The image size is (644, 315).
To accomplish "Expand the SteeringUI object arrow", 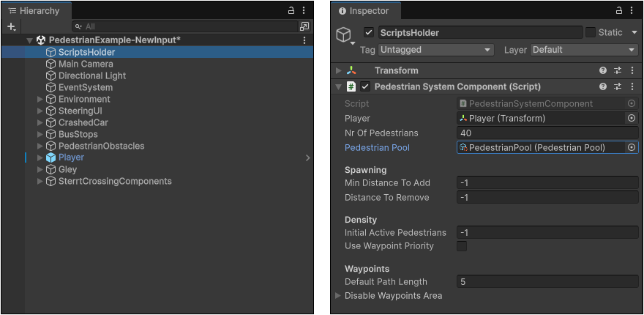I will point(40,111).
